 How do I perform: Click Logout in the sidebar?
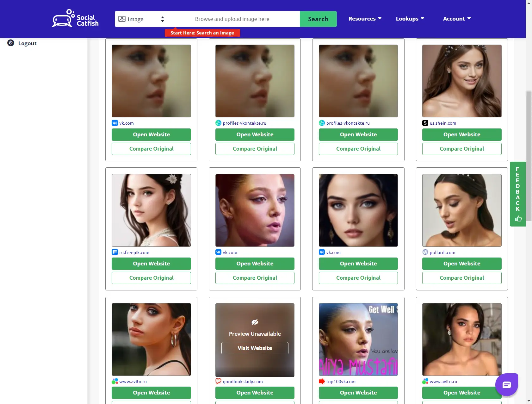point(27,43)
